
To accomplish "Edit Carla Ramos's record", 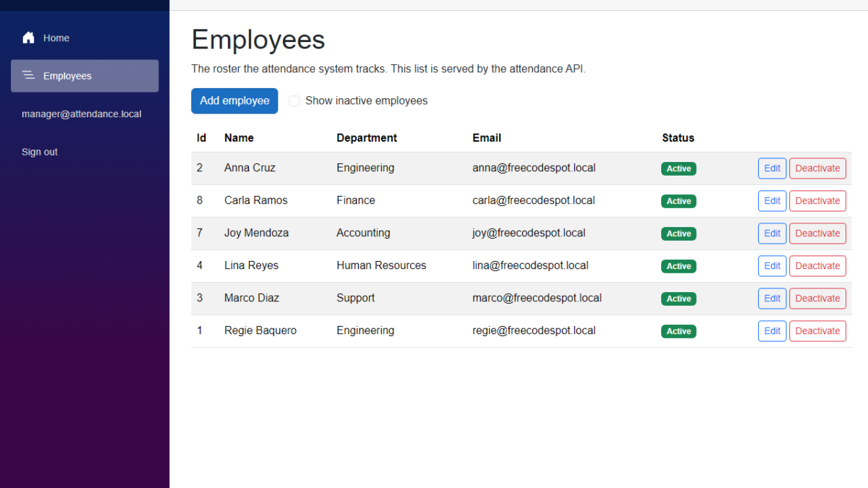I will 772,201.
